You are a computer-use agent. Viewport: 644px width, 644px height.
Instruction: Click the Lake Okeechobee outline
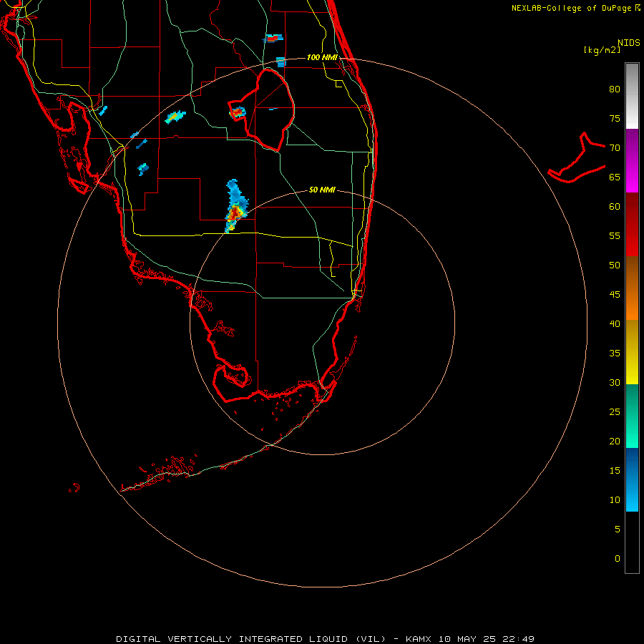click(x=263, y=111)
